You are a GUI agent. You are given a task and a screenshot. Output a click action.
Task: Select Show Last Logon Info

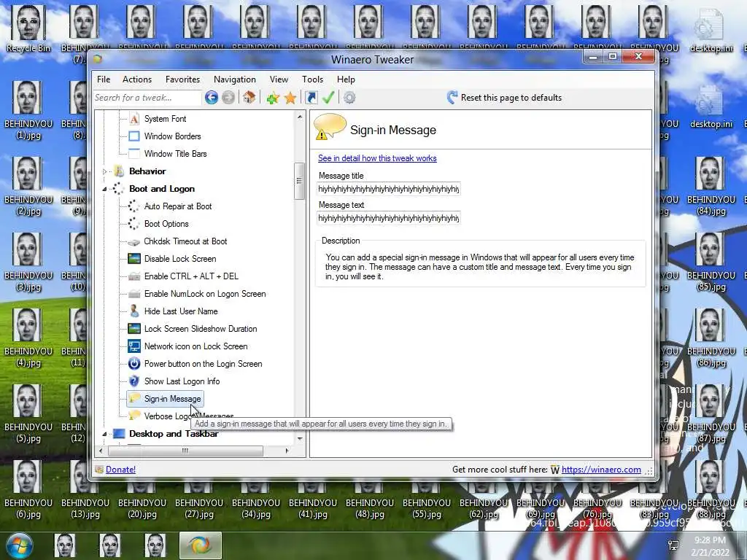coord(182,381)
